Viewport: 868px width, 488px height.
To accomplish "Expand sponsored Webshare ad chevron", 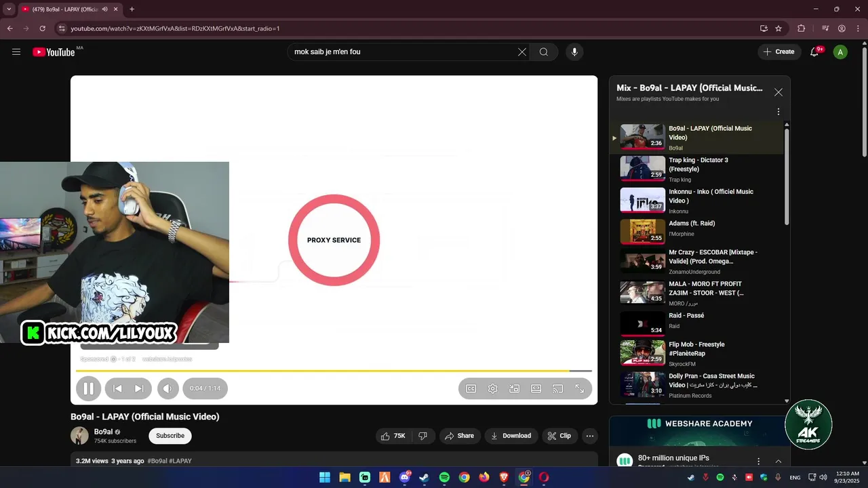I will (x=778, y=461).
